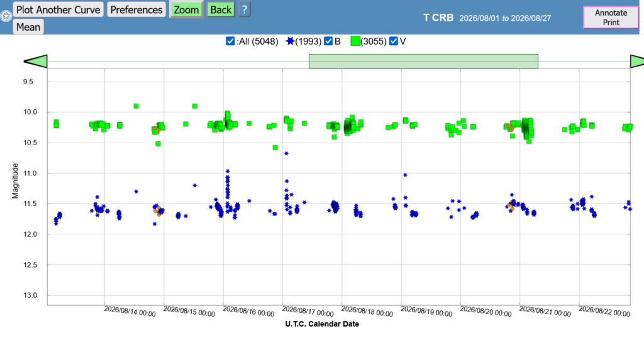Screen dimensions: 644x353
Task: Click the x-axis label 2026/08/14 00:00
Action: [130, 312]
